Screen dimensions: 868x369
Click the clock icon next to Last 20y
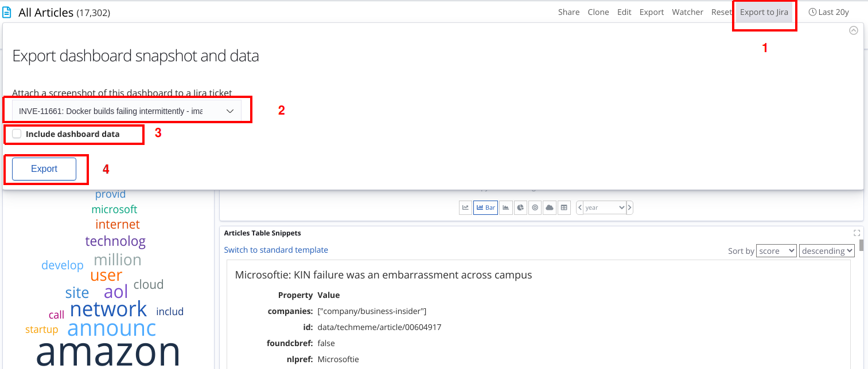pyautogui.click(x=812, y=11)
